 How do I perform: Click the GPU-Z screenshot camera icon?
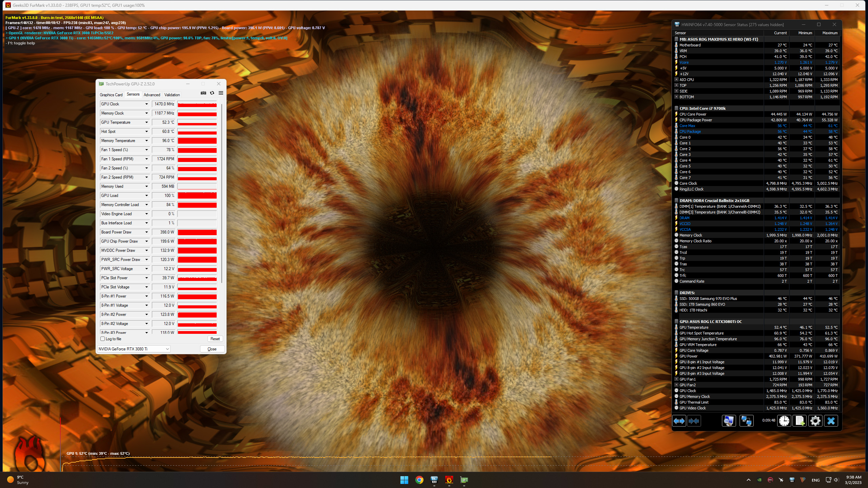pos(203,93)
